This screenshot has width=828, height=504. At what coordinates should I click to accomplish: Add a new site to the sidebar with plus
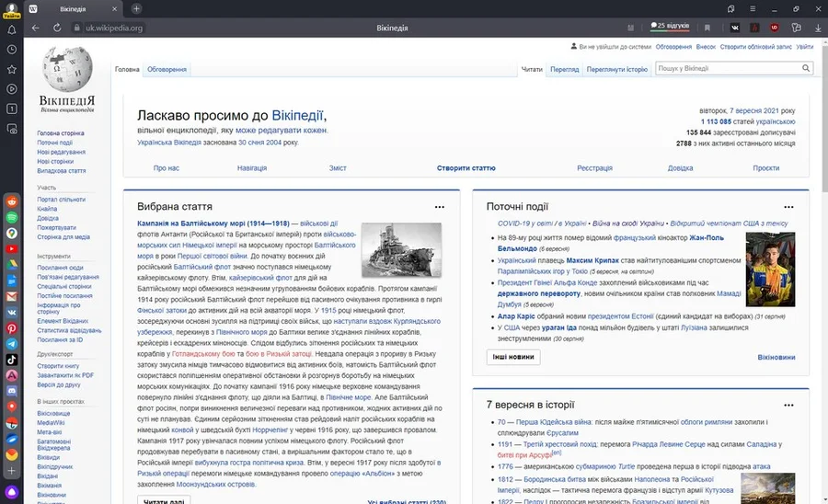coord(12,471)
